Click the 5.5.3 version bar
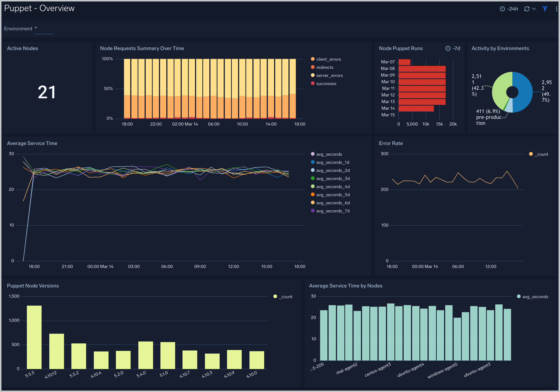 point(34,337)
